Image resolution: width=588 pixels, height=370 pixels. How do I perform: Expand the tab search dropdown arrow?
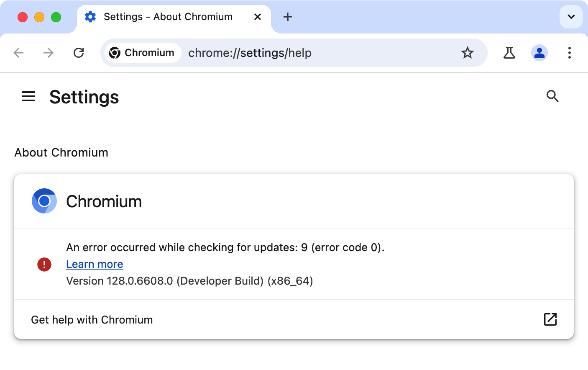coord(571,17)
